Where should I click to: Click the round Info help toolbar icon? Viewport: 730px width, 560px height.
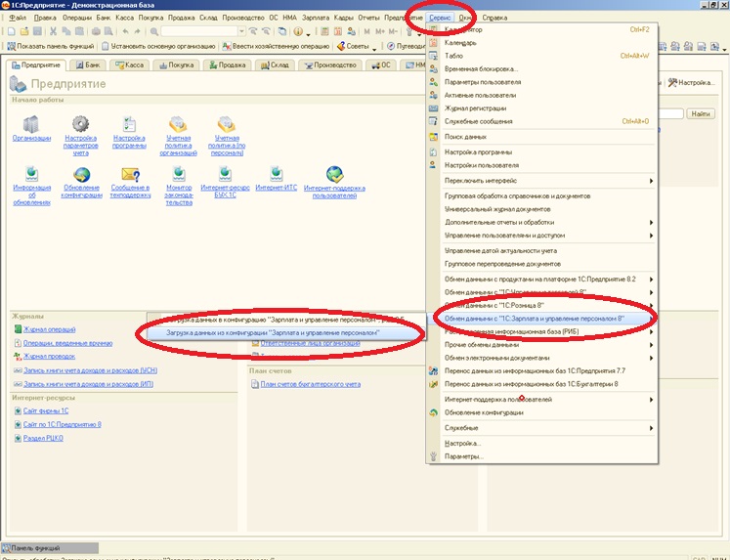pos(298,31)
